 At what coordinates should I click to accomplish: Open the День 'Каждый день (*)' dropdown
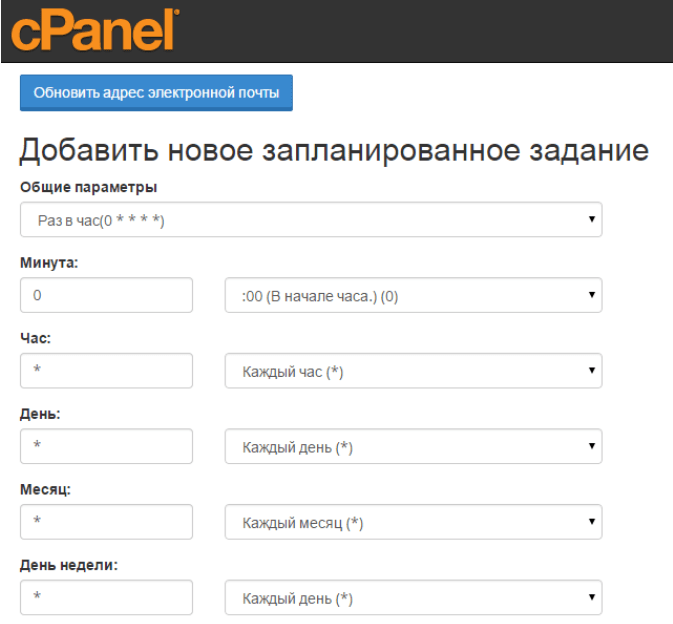(413, 446)
